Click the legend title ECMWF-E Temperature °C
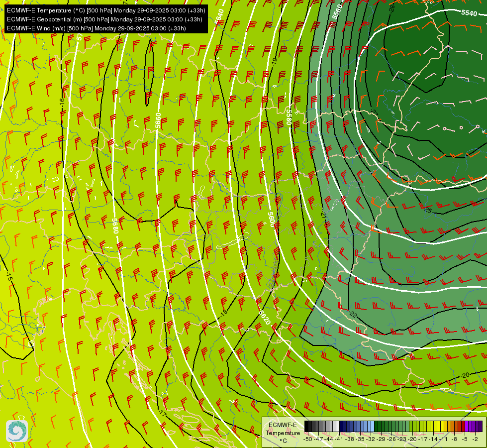 pos(283,433)
